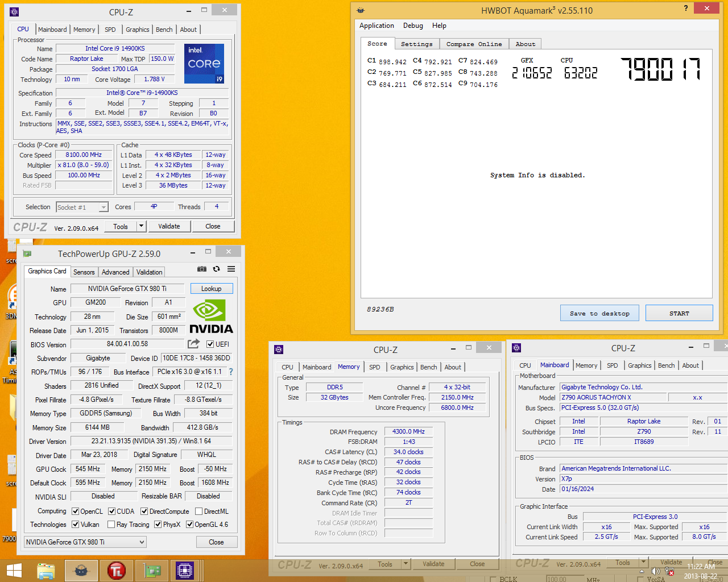Image resolution: width=728 pixels, height=582 pixels.
Task: Open HWBOT Aquamark taskbar icon
Action: tap(81, 571)
